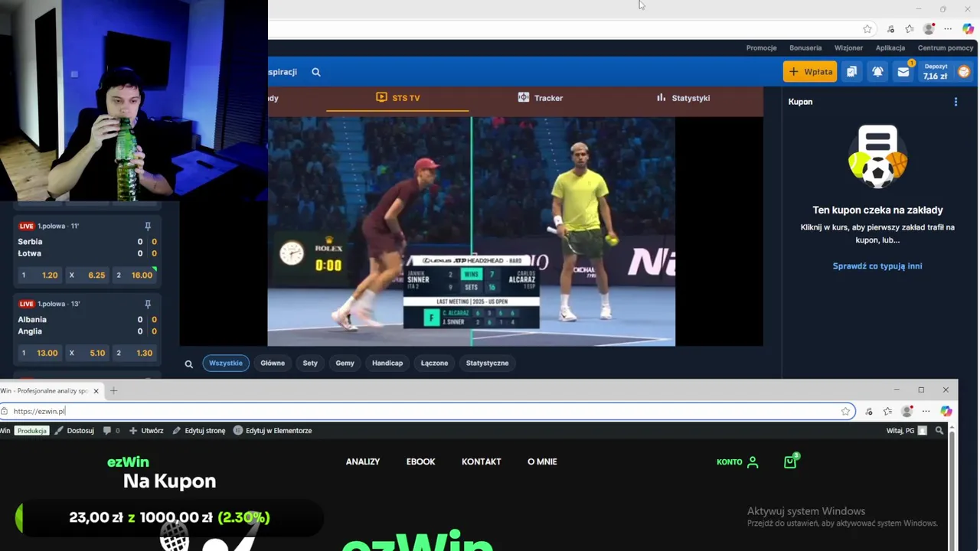
Task: Select the Sety market filter
Action: click(310, 364)
